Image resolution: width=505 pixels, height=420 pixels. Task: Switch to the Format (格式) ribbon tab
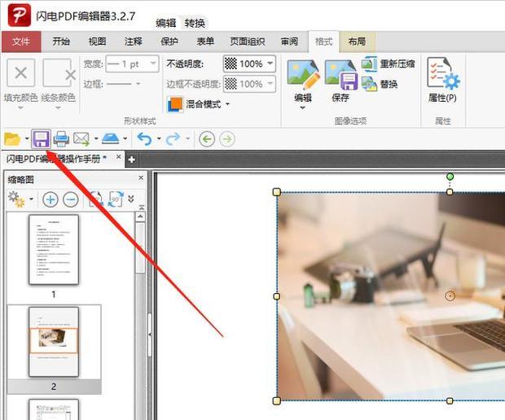323,42
